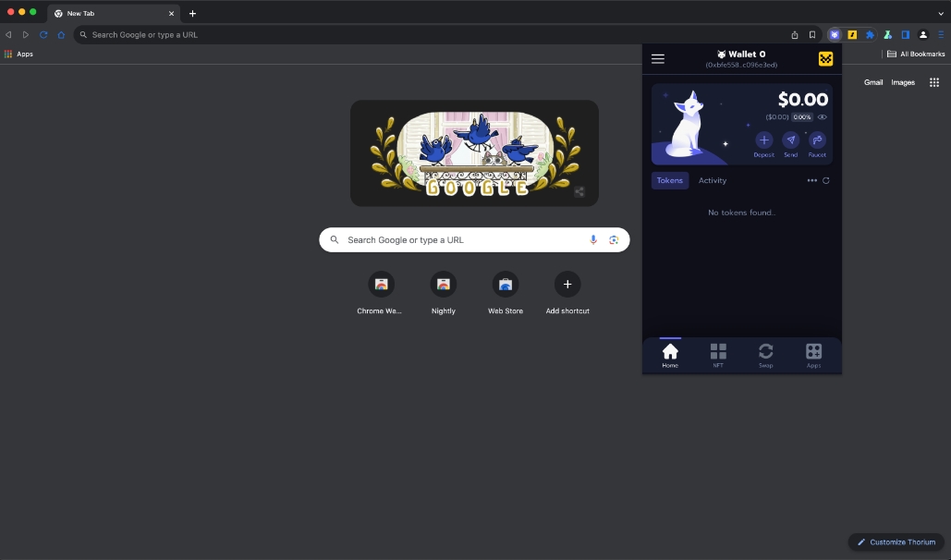This screenshot has height=560, width=951.
Task: Open the wallet Swap section
Action: click(x=765, y=356)
